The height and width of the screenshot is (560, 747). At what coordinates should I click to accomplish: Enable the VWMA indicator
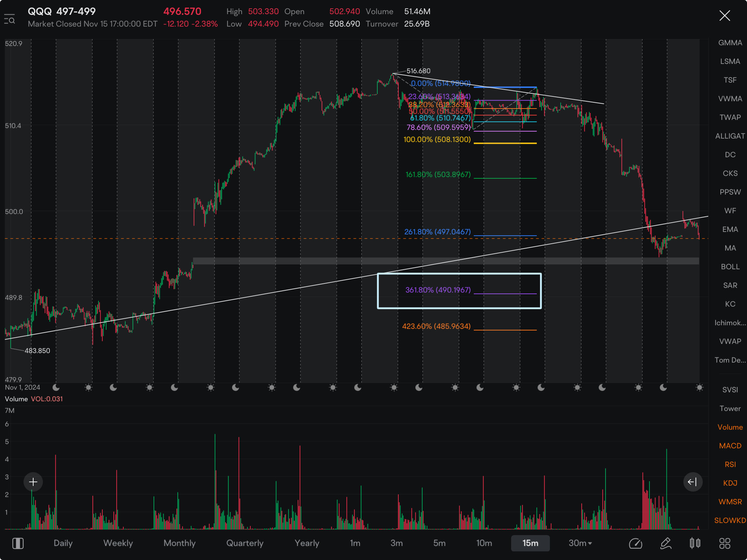tap(730, 99)
